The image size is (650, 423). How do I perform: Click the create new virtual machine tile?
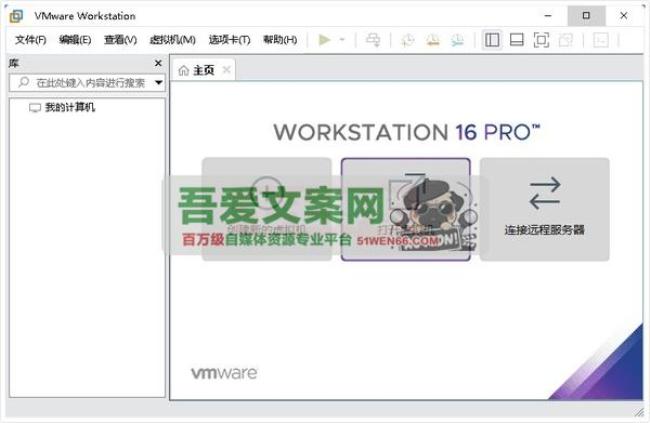267,209
